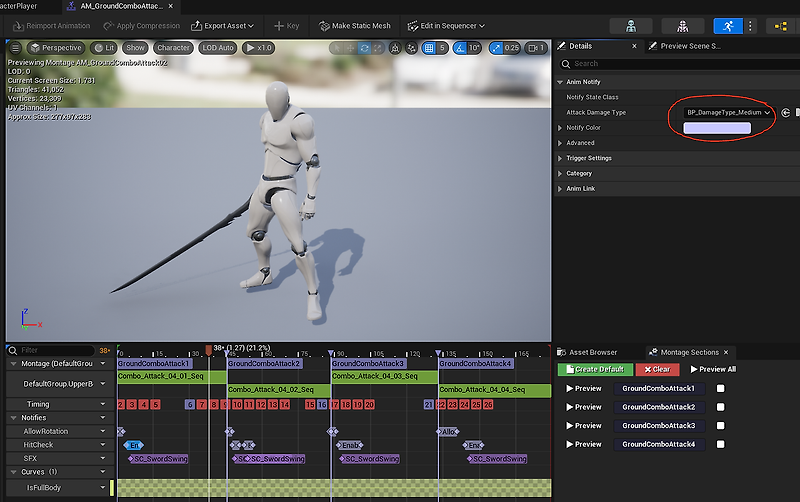Open the Export Asset dropdown
The image size is (800, 502).
coord(222,26)
